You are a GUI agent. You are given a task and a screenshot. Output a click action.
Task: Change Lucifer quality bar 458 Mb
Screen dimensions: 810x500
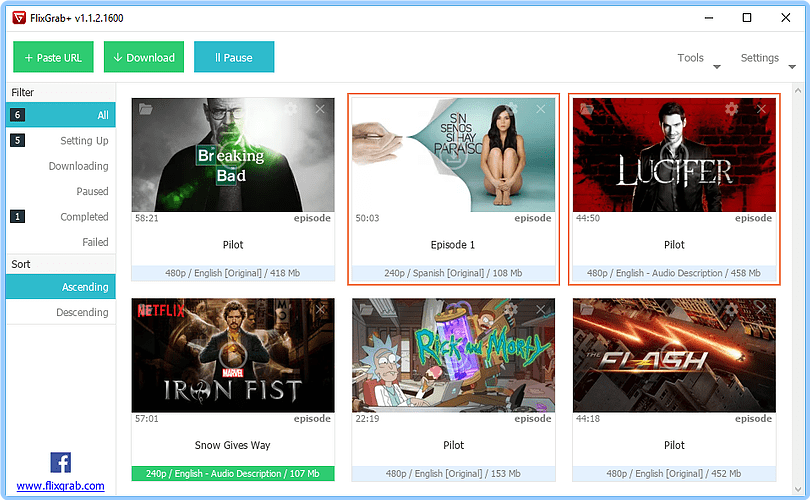click(x=674, y=273)
